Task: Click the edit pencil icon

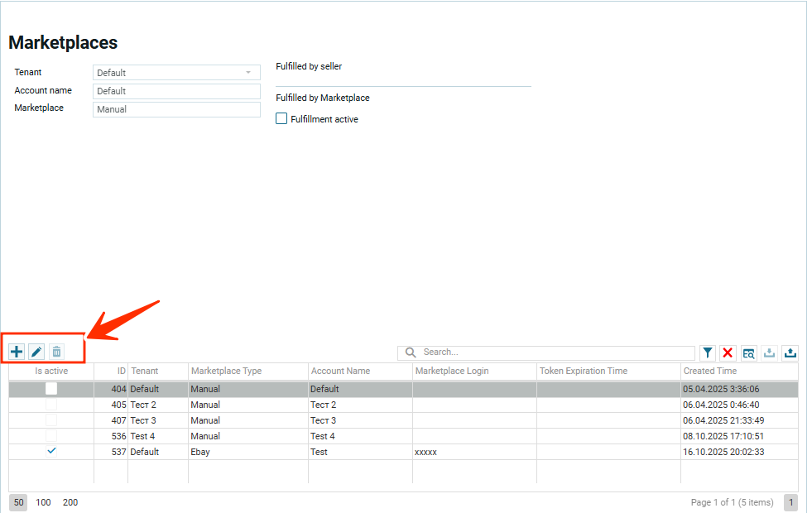Action: click(36, 352)
